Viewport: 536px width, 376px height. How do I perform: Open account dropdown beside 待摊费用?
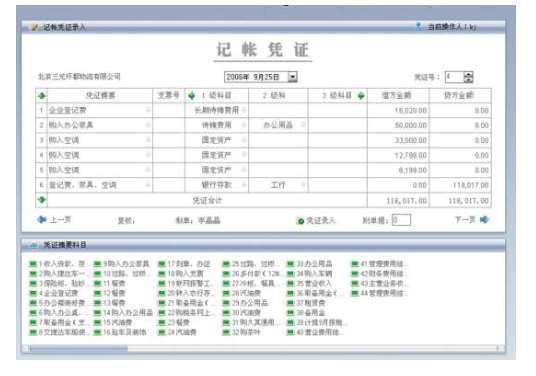(x=244, y=125)
